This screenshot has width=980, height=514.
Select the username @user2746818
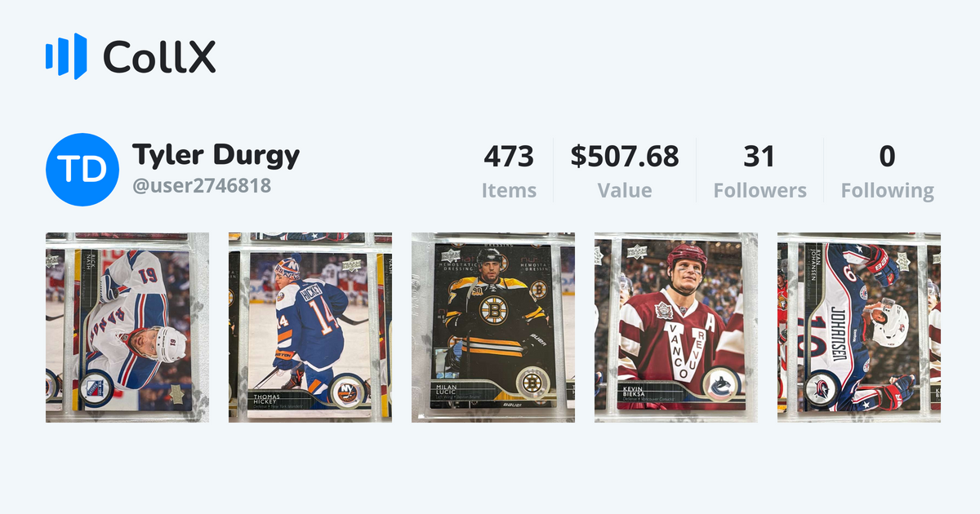pos(199,184)
